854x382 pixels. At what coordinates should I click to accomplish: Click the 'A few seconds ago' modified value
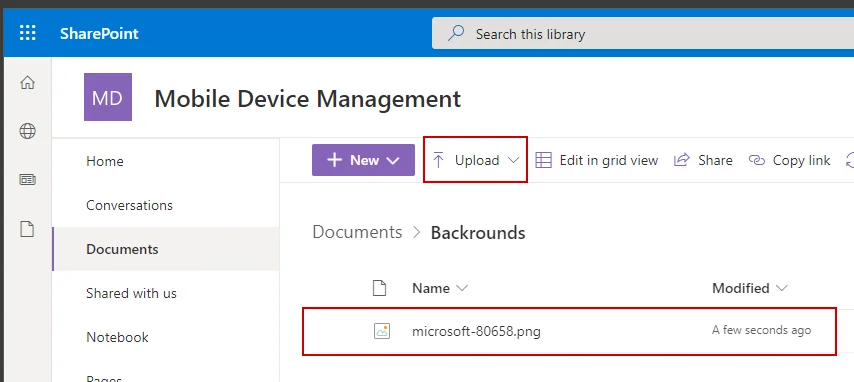click(x=761, y=330)
